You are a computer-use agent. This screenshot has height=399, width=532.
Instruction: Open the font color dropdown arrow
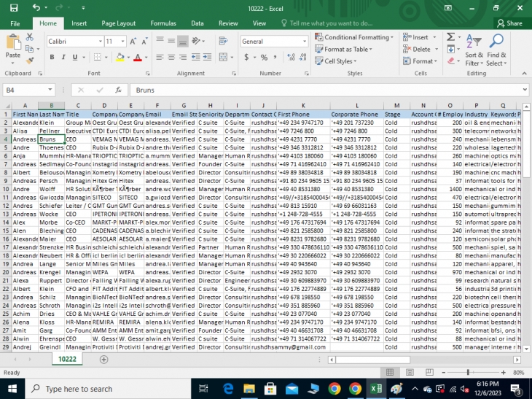pyautogui.click(x=146, y=58)
